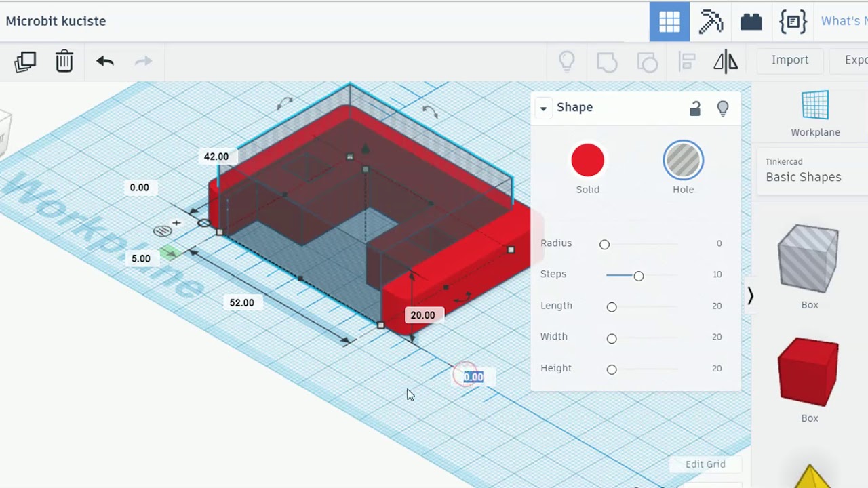Adjust the Length slider handle

(612, 307)
